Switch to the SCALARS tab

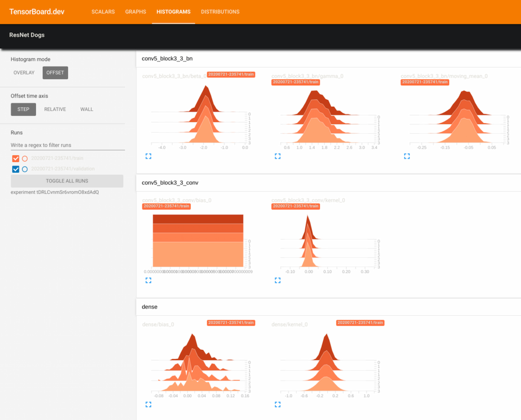point(103,12)
